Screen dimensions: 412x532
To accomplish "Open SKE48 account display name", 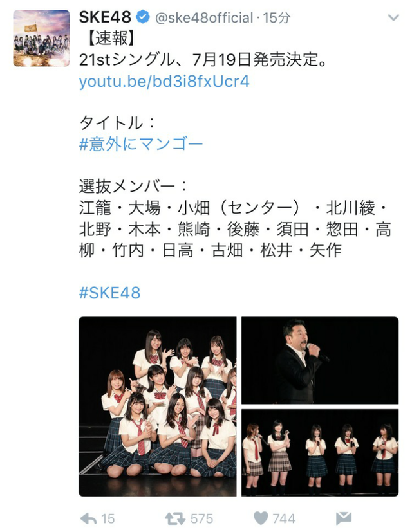I will click(105, 17).
